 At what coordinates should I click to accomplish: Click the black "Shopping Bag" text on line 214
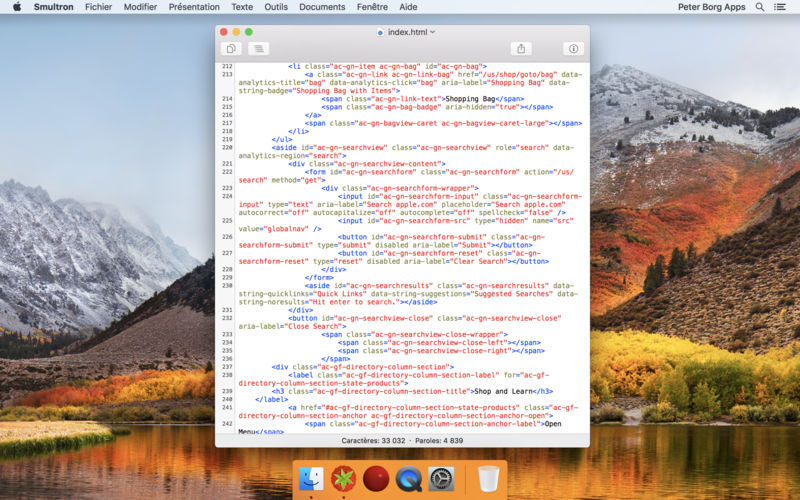(x=470, y=99)
